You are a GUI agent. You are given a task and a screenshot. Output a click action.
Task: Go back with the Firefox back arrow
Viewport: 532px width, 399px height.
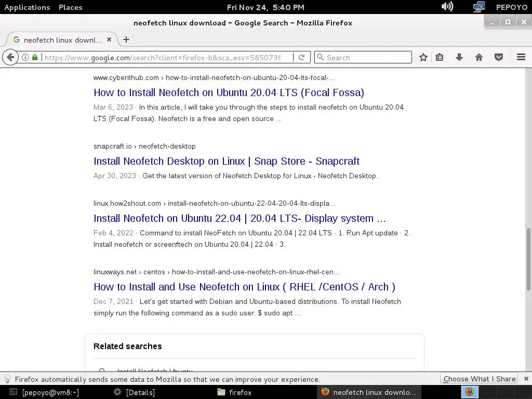pos(10,57)
